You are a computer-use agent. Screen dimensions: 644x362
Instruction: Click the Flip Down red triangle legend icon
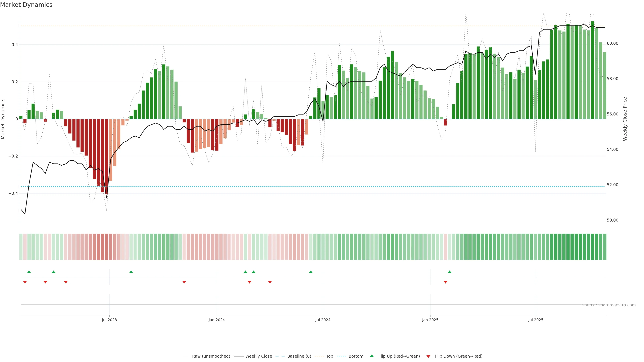pyautogui.click(x=428, y=356)
